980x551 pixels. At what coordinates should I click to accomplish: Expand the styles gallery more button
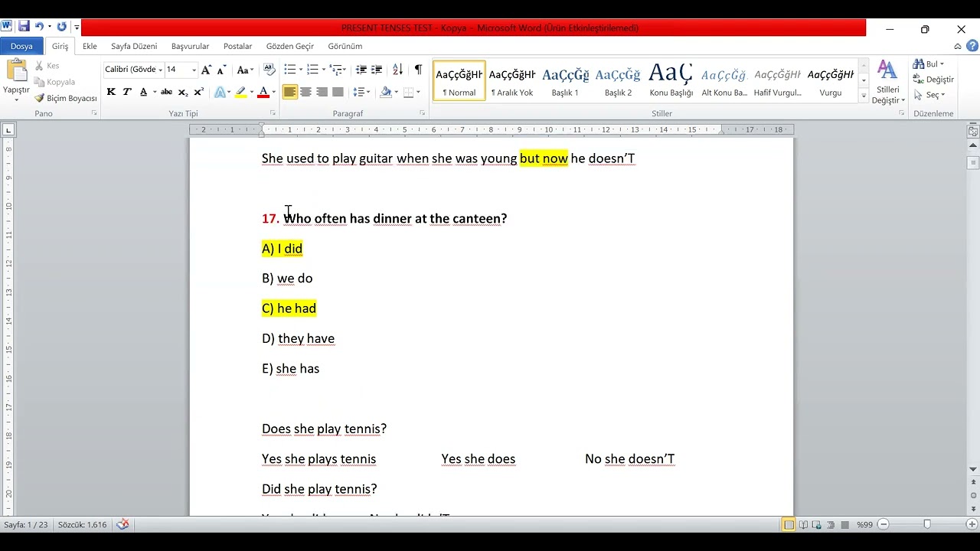864,97
